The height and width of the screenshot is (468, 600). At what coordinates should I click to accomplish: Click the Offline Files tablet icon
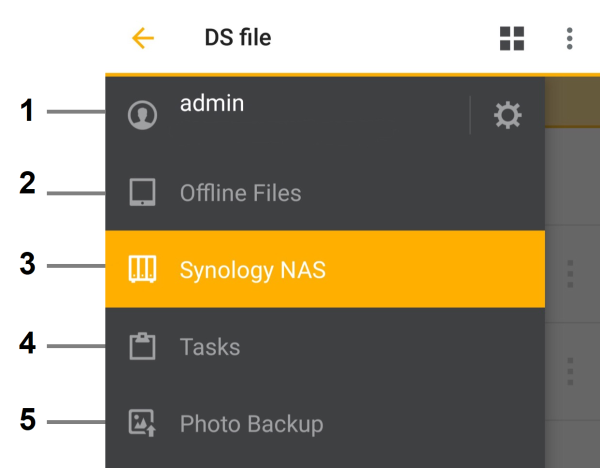(x=142, y=192)
